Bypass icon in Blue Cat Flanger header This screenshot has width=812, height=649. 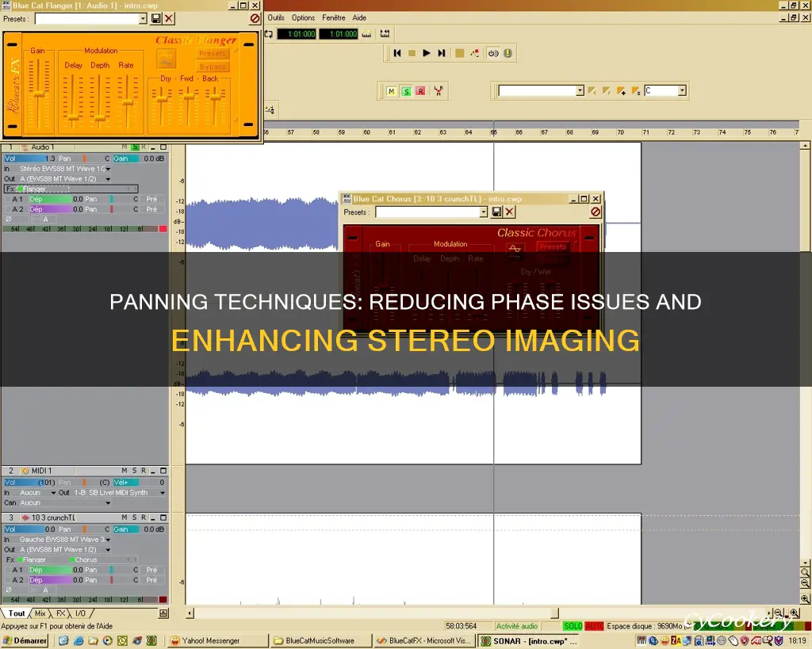[x=255, y=19]
